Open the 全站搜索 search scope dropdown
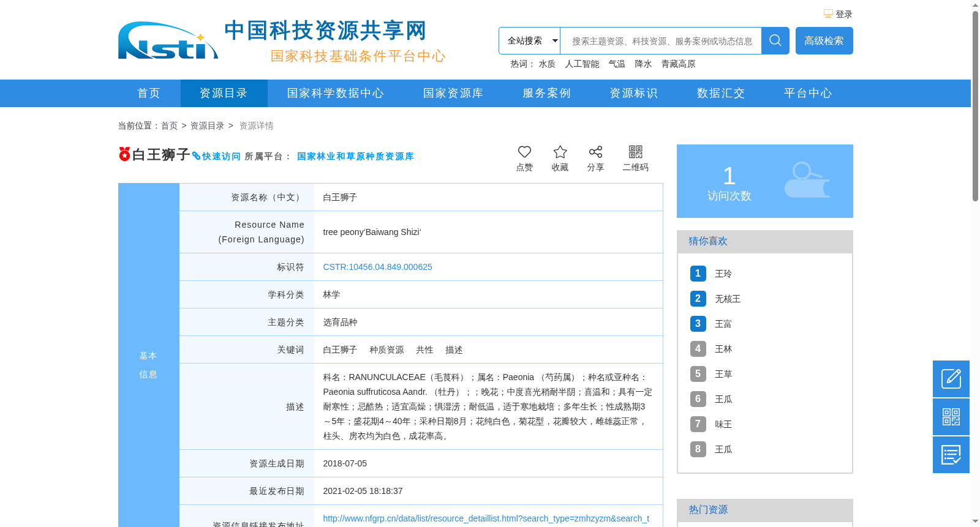This screenshot has width=980, height=527. (x=529, y=40)
